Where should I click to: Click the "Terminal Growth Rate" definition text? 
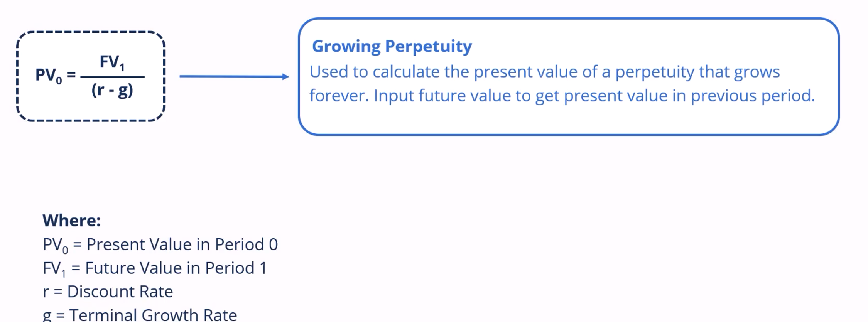coord(153,315)
